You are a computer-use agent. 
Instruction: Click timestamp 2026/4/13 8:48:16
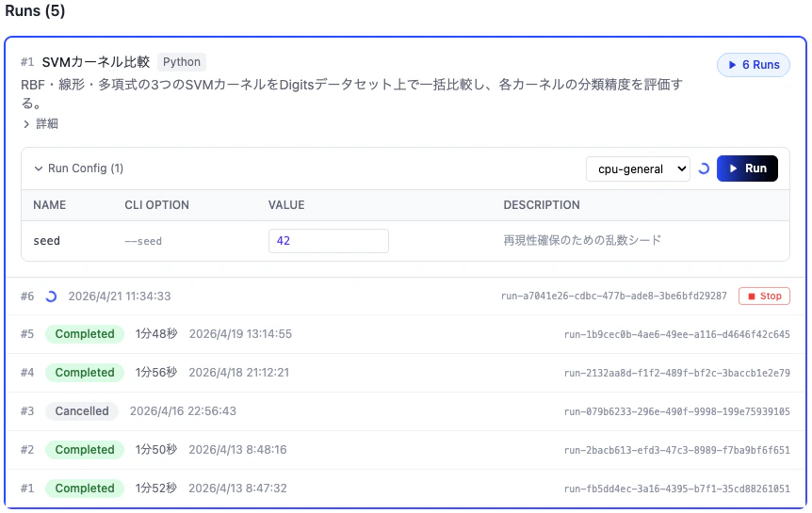[x=237, y=450]
